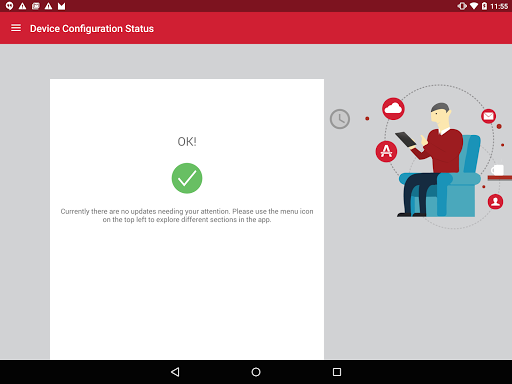This screenshot has height=384, width=512.
Task: Click the red app store 'A' icon
Action: pyautogui.click(x=386, y=151)
